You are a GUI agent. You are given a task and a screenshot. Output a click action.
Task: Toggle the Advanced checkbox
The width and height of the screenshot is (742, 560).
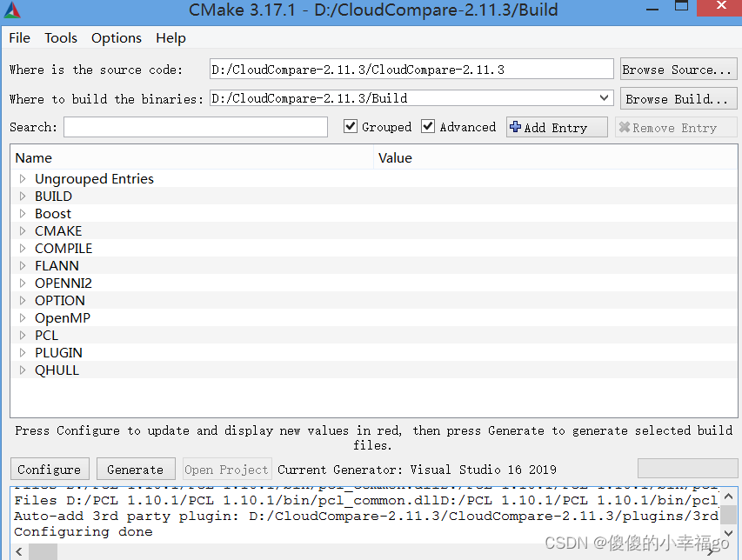point(428,126)
